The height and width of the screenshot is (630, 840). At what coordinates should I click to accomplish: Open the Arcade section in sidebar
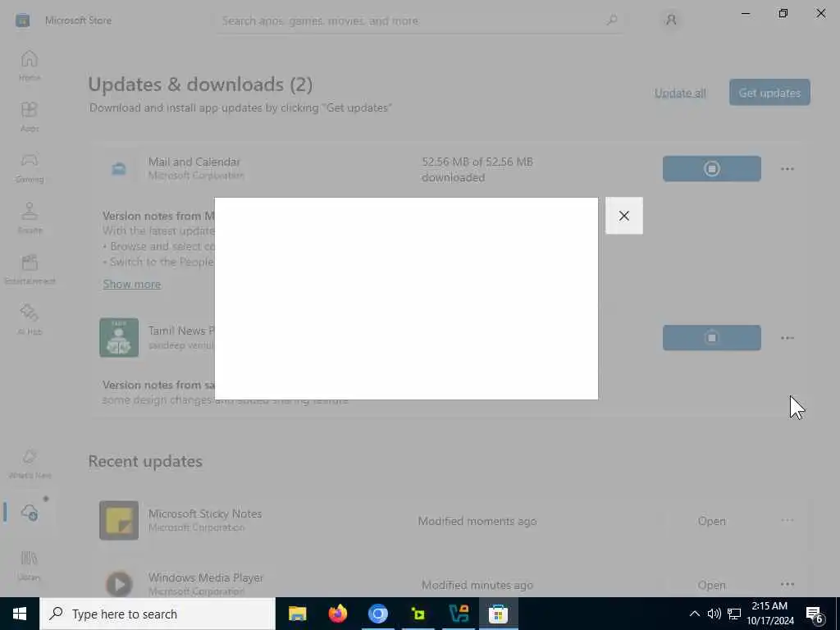(30, 218)
